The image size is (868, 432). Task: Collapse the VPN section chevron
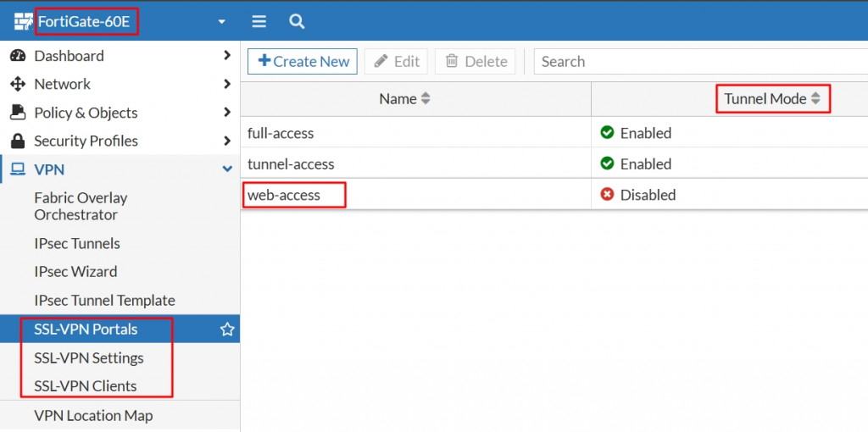[227, 169]
